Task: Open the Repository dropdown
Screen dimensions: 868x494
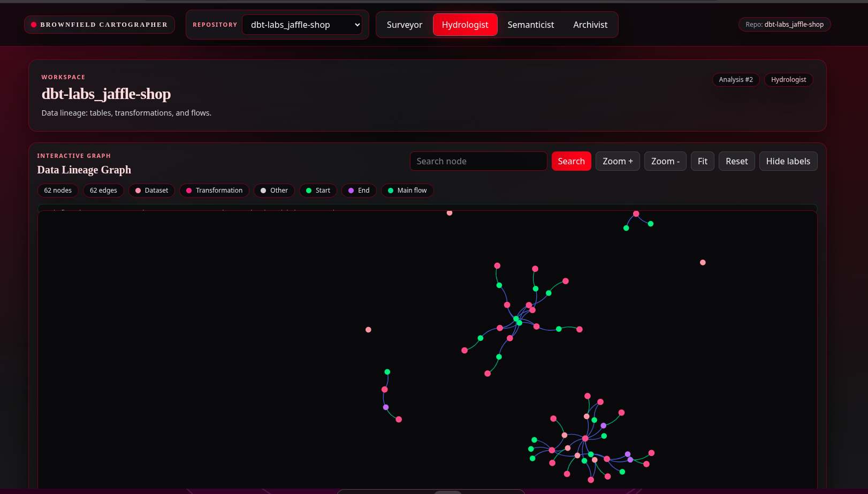Action: click(302, 25)
